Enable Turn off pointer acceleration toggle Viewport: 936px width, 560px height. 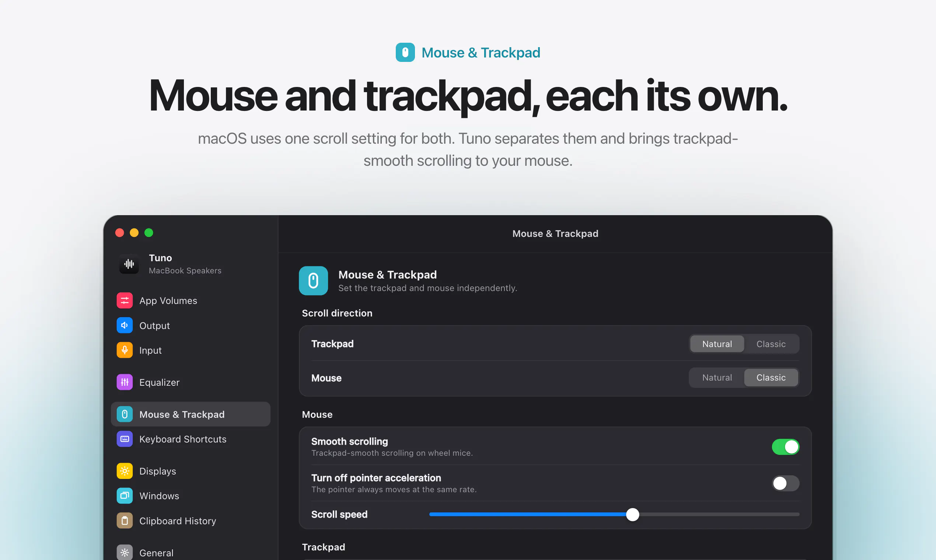pos(785,483)
